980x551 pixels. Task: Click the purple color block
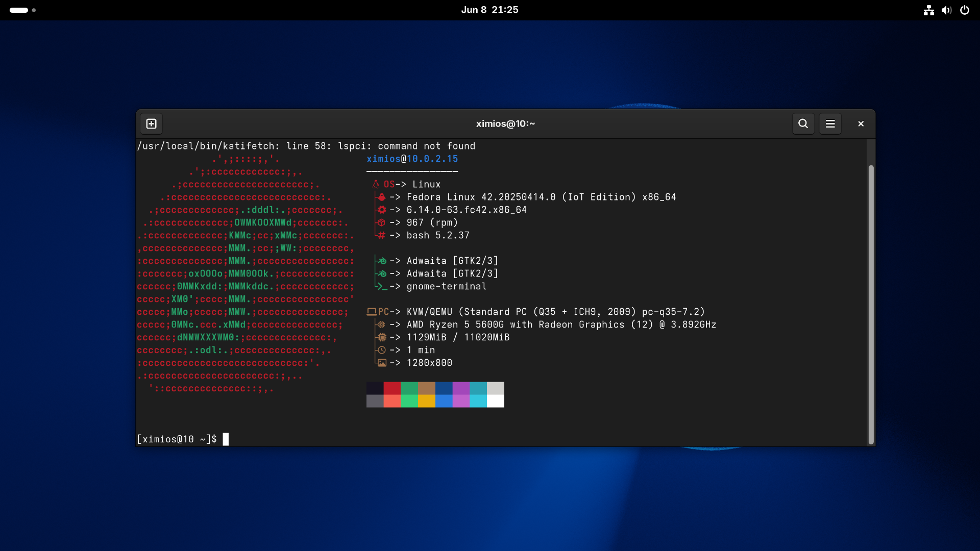[x=461, y=388]
